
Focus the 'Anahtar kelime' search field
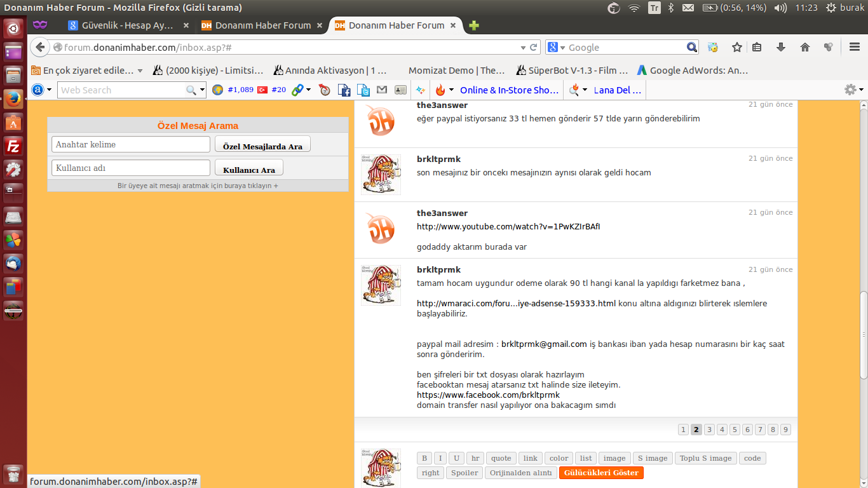pos(130,144)
